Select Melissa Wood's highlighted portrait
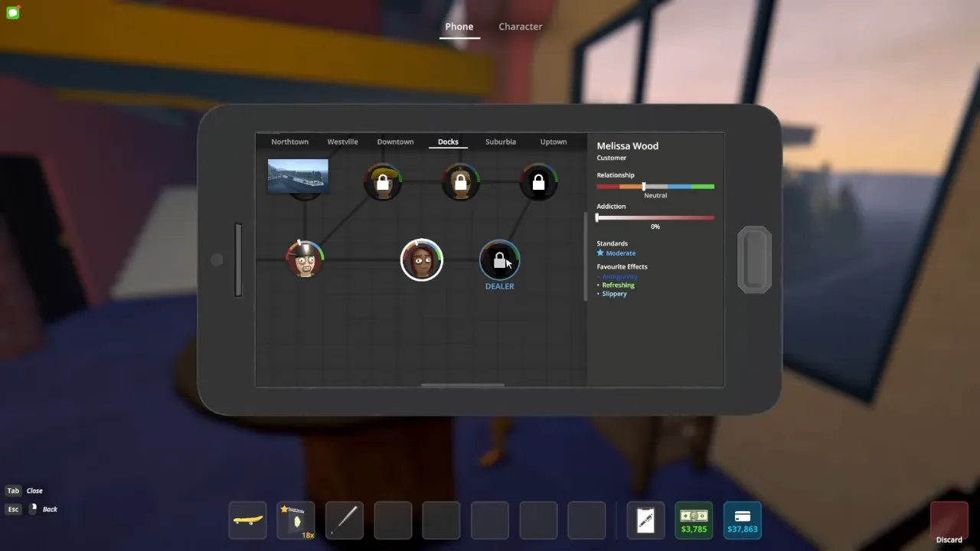The width and height of the screenshot is (980, 551). 421,260
